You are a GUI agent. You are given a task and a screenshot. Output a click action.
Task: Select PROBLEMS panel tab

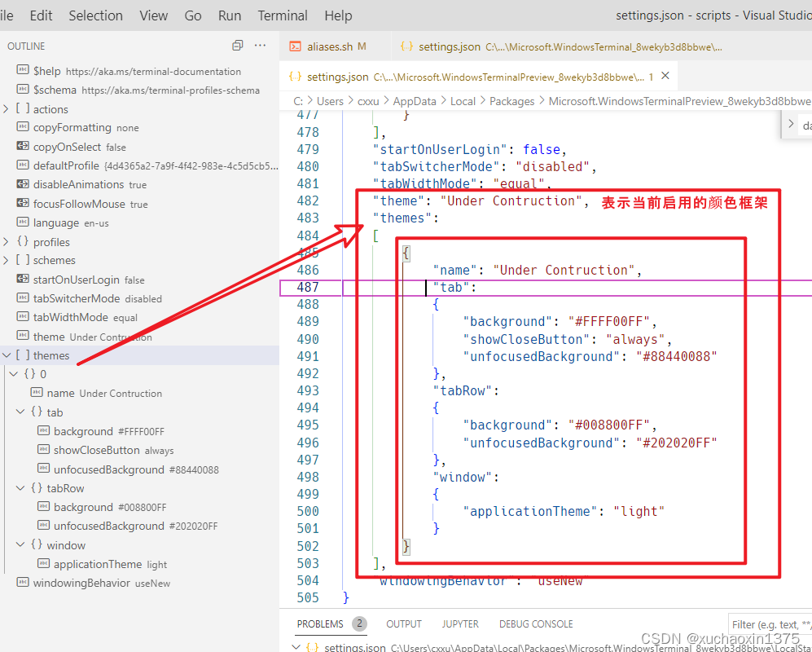point(320,624)
